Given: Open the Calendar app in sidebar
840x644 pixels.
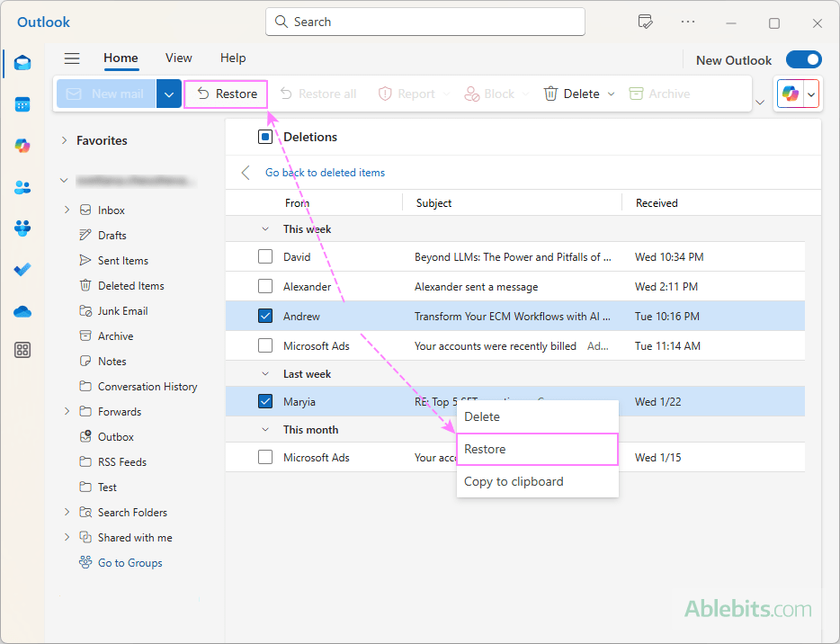Looking at the screenshot, I should [22, 104].
